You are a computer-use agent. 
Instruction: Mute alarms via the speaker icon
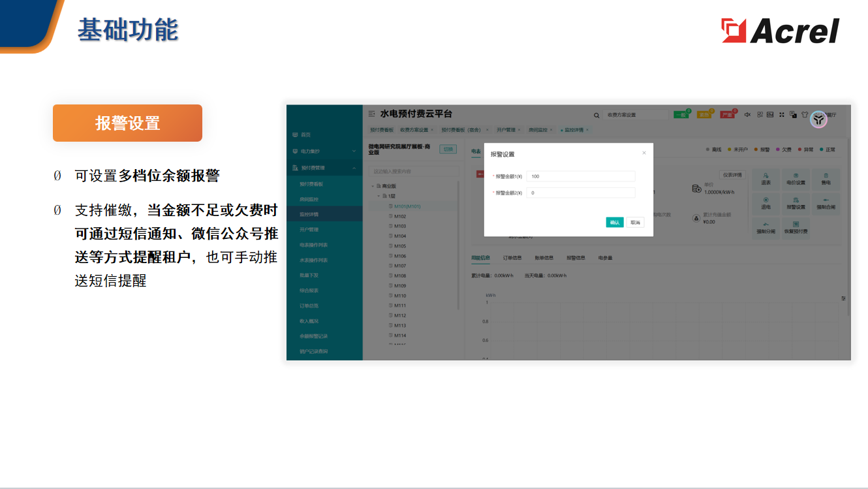[x=748, y=115]
